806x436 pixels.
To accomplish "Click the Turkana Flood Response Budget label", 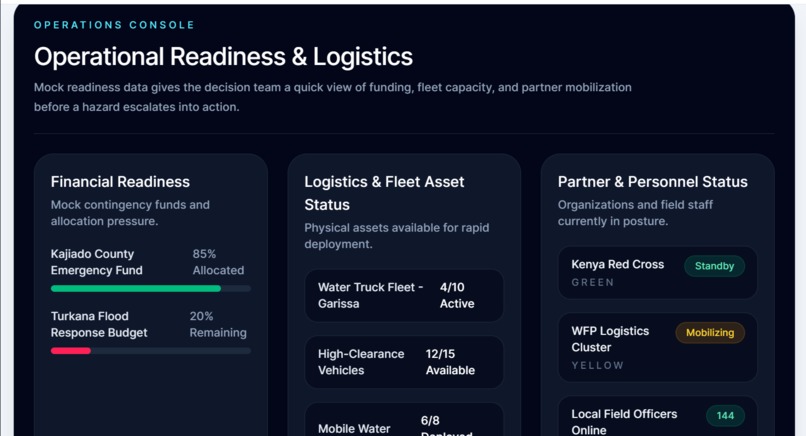I will coord(99,324).
